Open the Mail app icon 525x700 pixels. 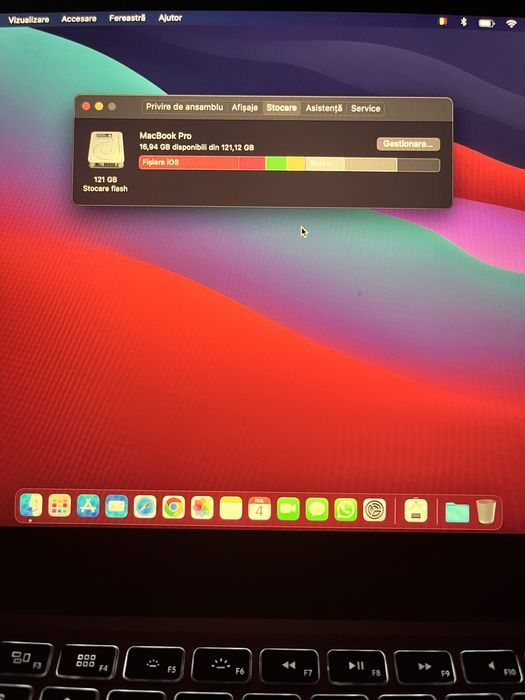click(117, 506)
